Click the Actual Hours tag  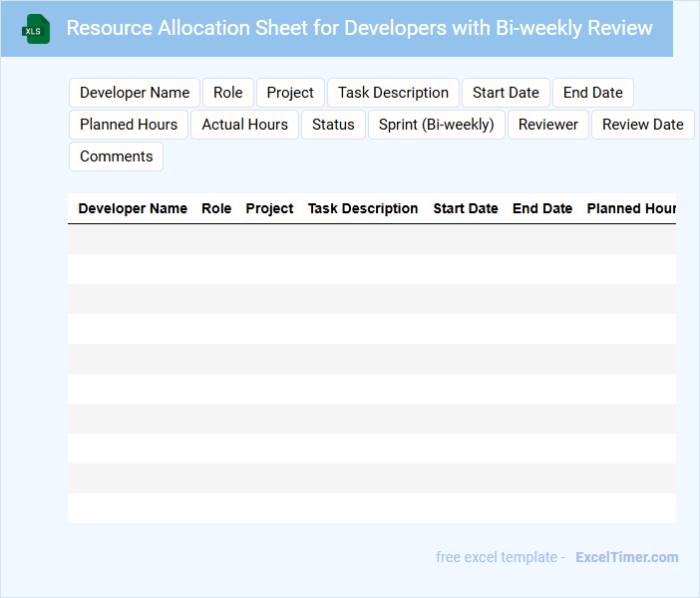(x=244, y=125)
